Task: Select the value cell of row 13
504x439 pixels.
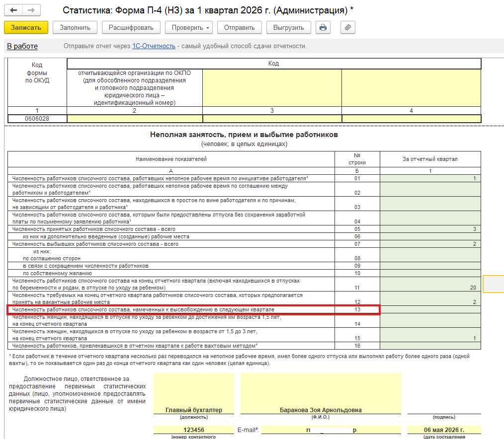Action: [430, 309]
